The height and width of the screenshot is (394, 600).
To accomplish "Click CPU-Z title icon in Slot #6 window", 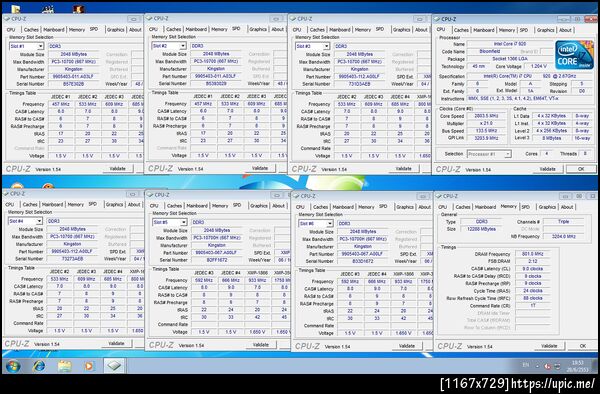I will click(296, 196).
